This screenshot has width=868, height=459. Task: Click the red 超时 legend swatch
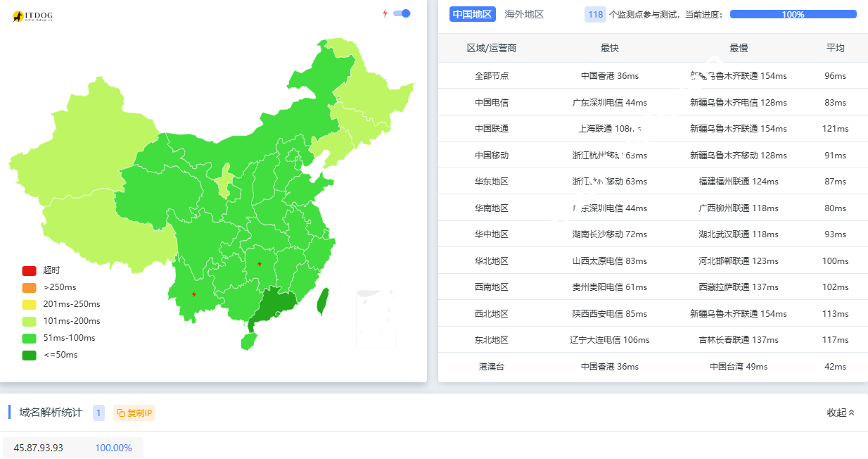[29, 270]
